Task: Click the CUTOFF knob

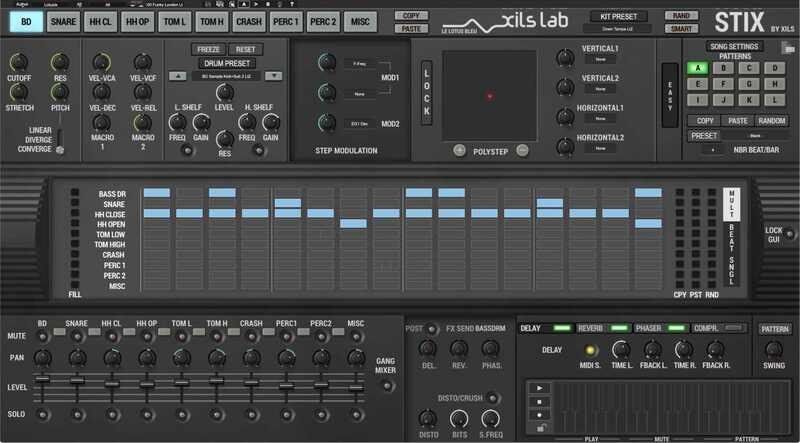Action: [x=20, y=62]
